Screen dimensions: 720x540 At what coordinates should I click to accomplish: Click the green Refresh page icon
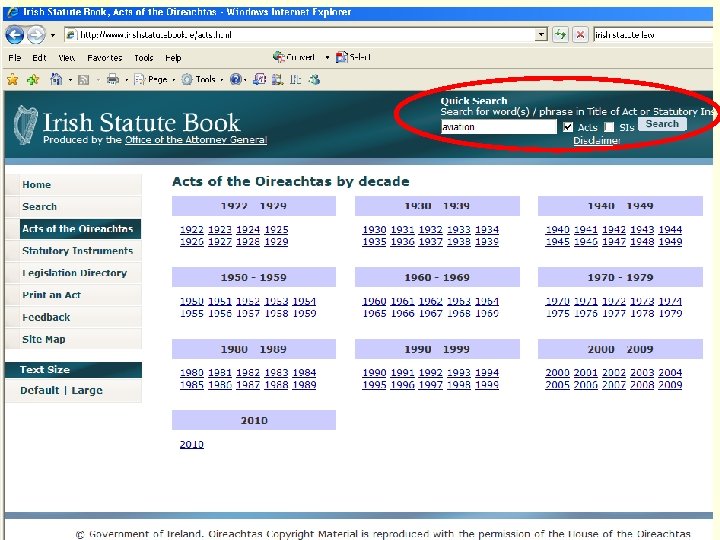click(x=560, y=34)
